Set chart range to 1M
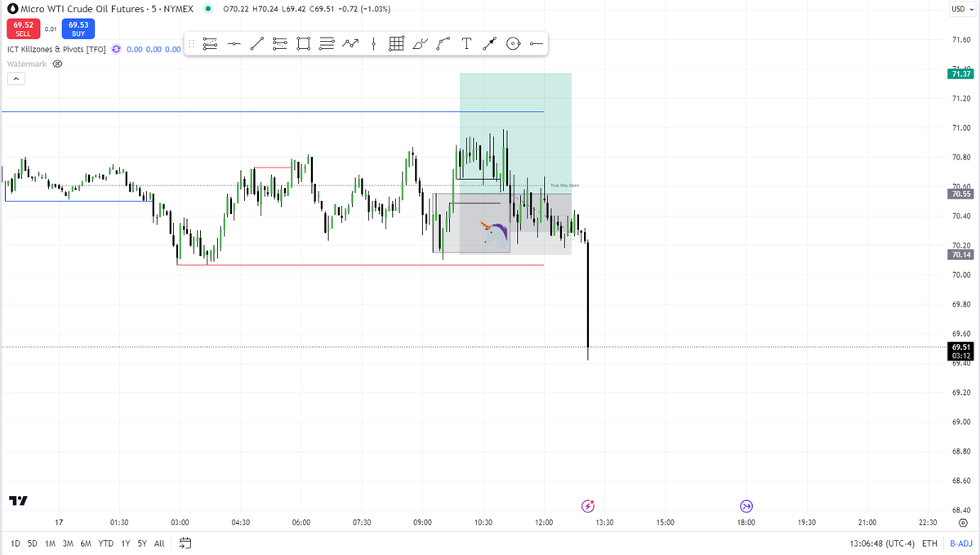The image size is (980, 555). pos(50,543)
